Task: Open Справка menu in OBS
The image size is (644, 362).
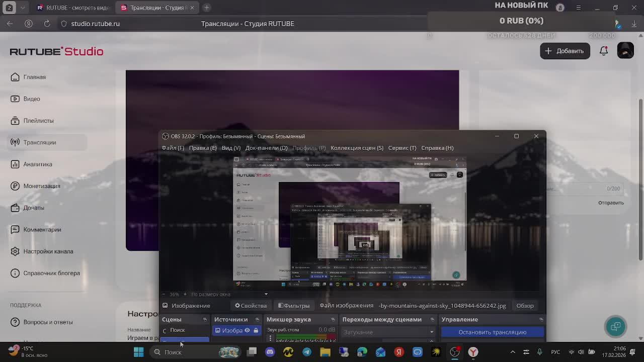Action: click(437, 148)
